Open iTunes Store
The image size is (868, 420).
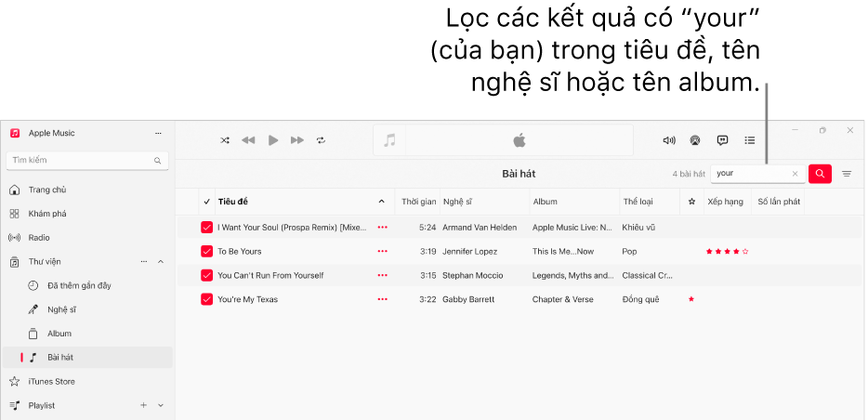coord(51,382)
